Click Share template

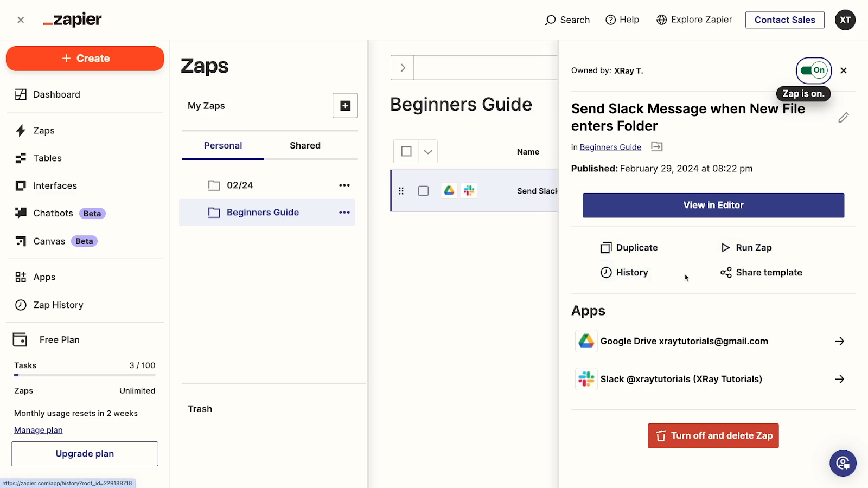tap(761, 273)
